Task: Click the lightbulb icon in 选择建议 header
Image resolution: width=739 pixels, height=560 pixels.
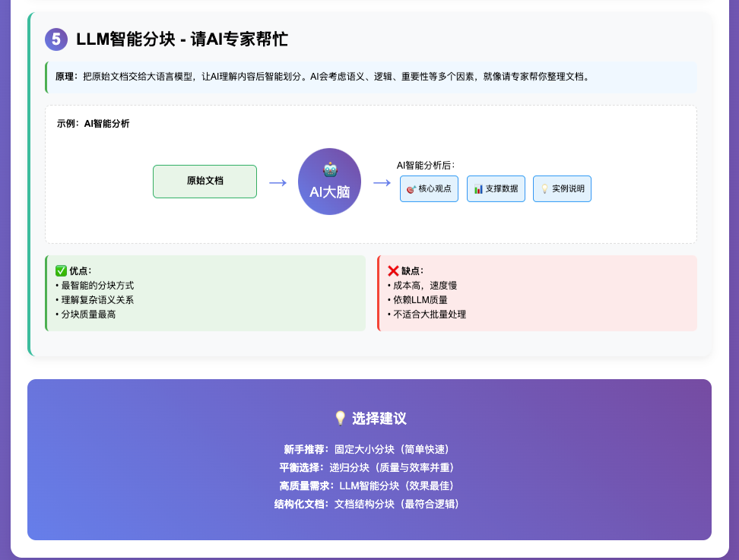Action: click(339, 417)
